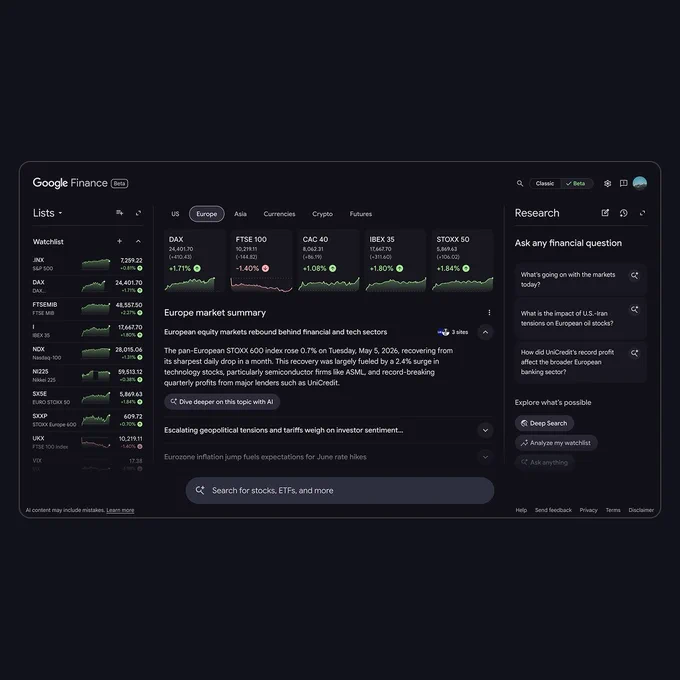Expand the escalating geopolitical tensions story

(x=485, y=430)
